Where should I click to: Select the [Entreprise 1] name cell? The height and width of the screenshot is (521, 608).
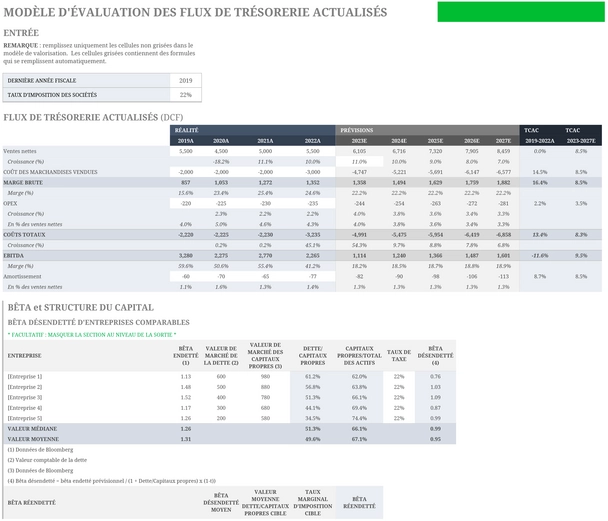point(25,377)
